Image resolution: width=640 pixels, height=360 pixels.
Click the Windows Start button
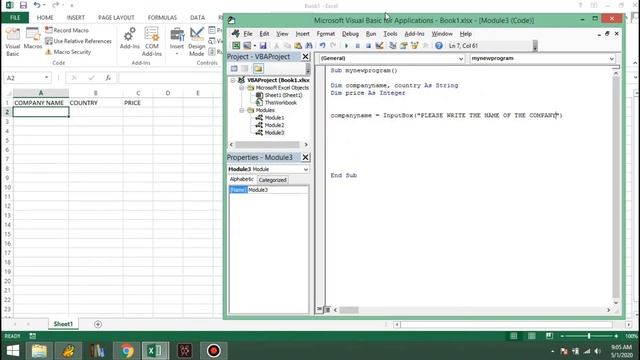[13, 351]
